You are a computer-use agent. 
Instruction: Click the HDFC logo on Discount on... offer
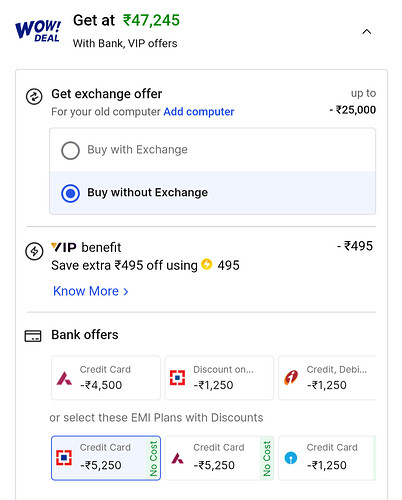[x=177, y=378]
